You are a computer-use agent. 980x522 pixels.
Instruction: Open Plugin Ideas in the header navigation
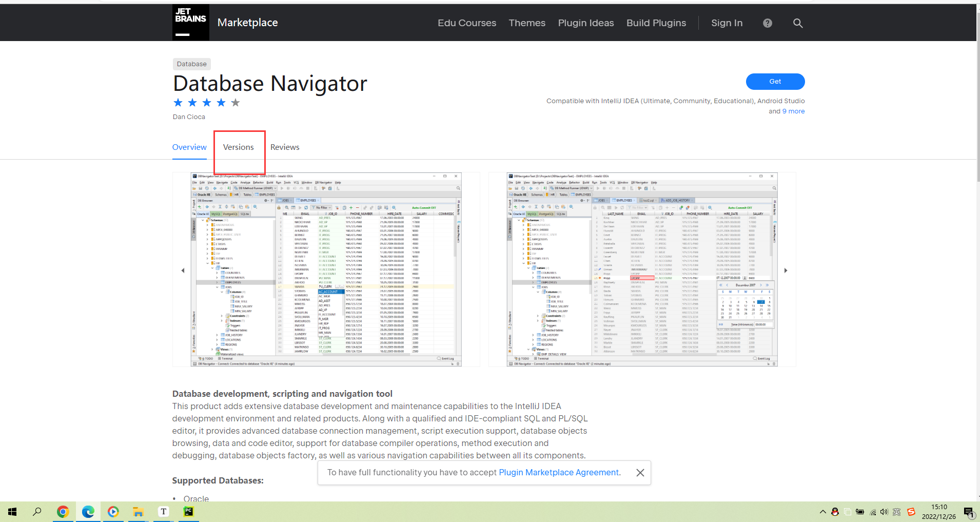586,23
